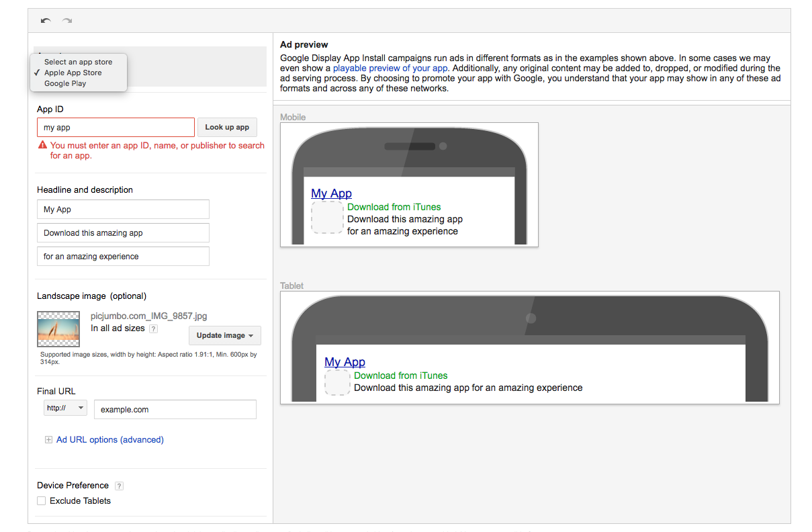Click the red warning error icon

tap(42, 145)
